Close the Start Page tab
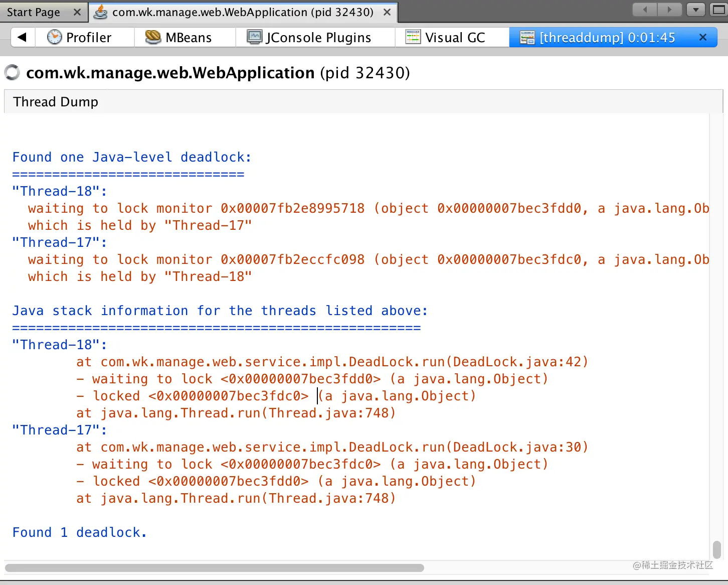Screen dimensions: 728x585 coord(77,12)
